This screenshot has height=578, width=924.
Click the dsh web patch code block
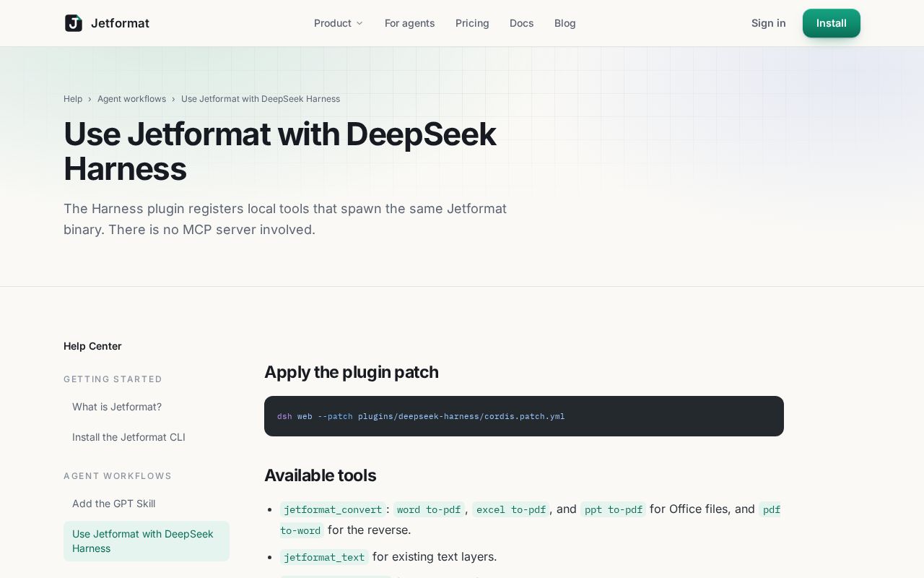coord(524,416)
